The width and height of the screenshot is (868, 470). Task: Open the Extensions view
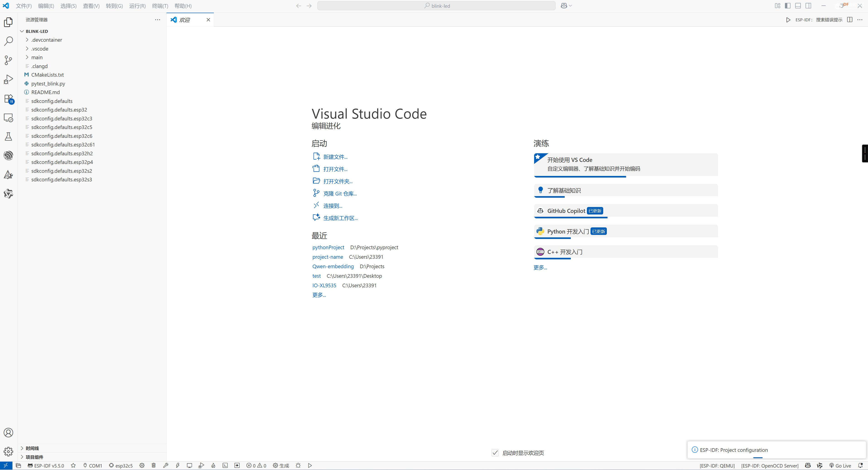point(8,99)
